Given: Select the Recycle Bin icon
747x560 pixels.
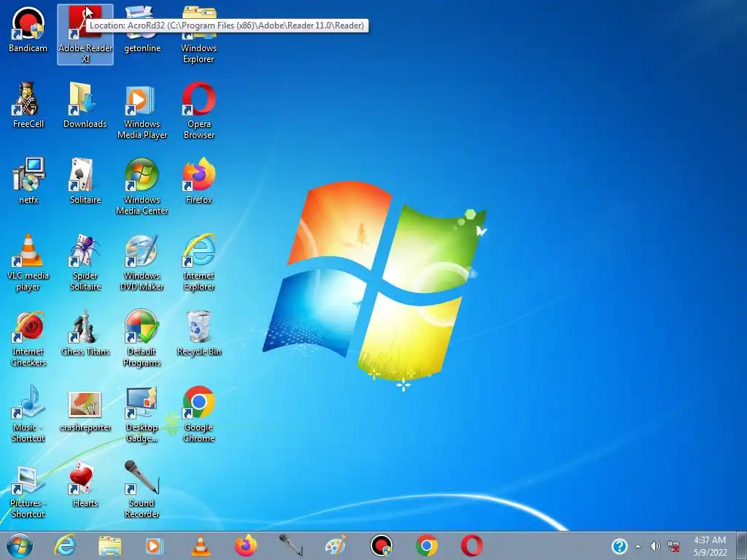Looking at the screenshot, I should click(x=198, y=332).
